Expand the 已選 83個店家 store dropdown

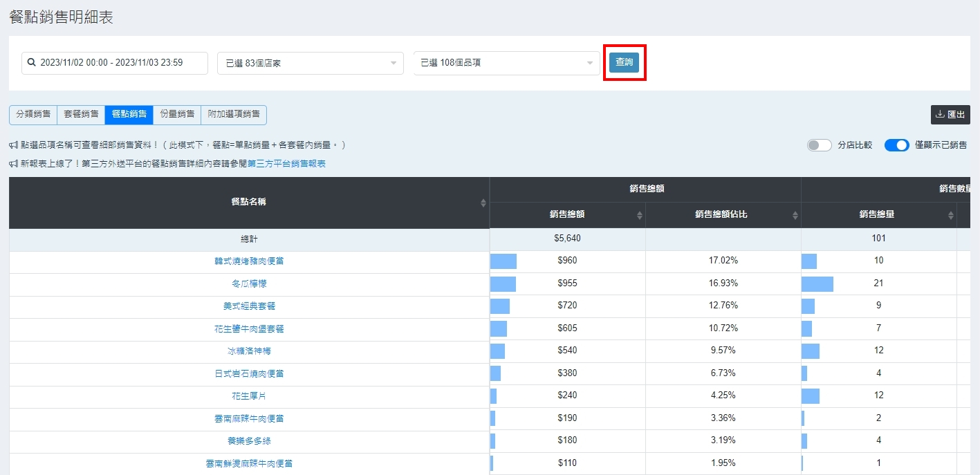point(310,63)
